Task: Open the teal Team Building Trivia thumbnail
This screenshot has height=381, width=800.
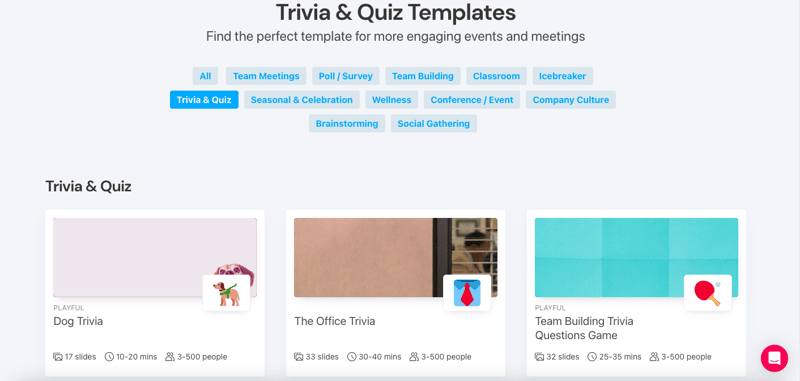Action: (636, 258)
